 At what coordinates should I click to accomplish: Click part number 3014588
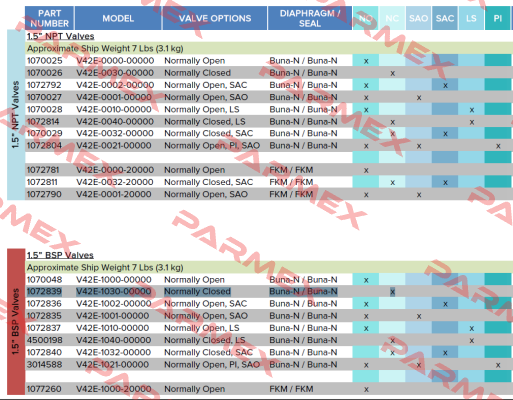tap(44, 364)
